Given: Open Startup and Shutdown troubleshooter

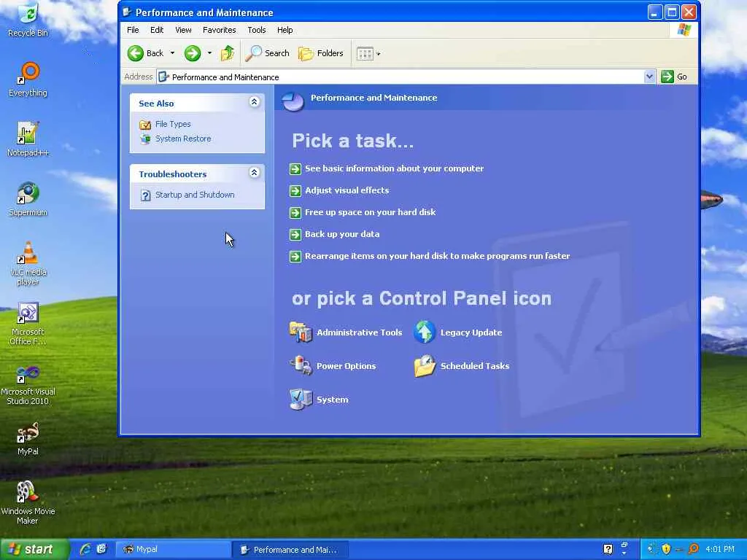Looking at the screenshot, I should pos(195,195).
